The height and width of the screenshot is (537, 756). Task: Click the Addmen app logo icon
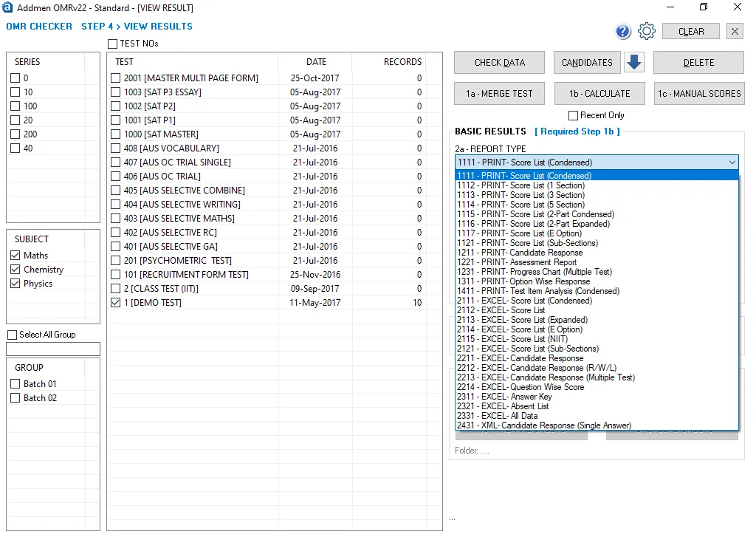tap(7, 7)
